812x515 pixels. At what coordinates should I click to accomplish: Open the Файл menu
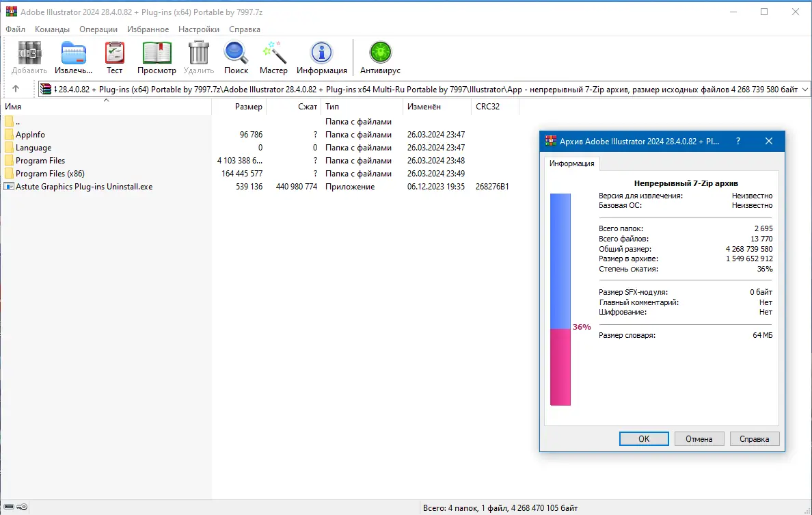click(16, 29)
